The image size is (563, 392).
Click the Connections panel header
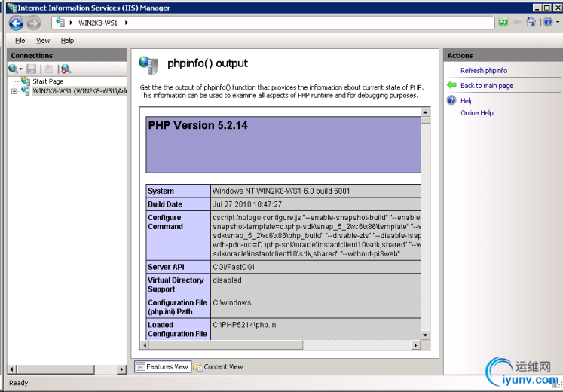coord(67,55)
